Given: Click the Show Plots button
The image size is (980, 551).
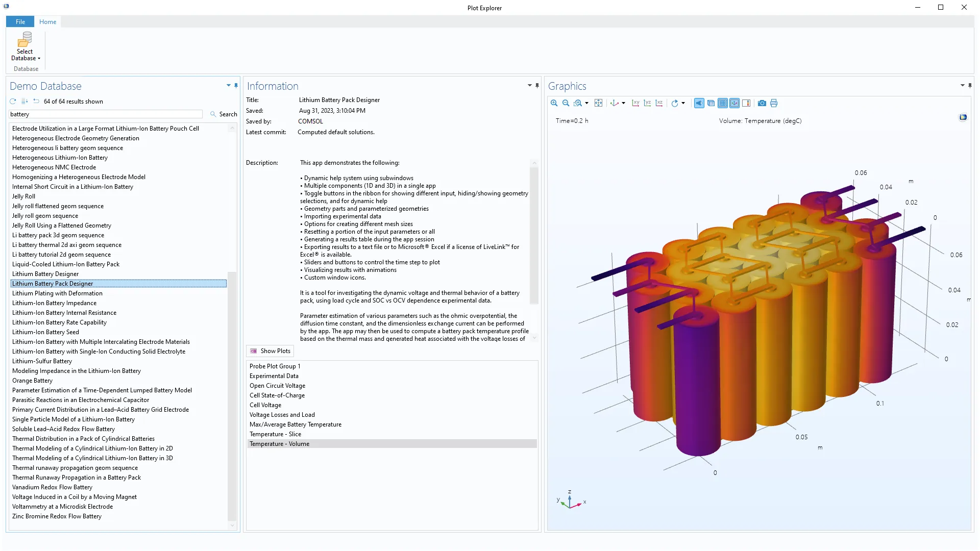Looking at the screenshot, I should 270,351.
